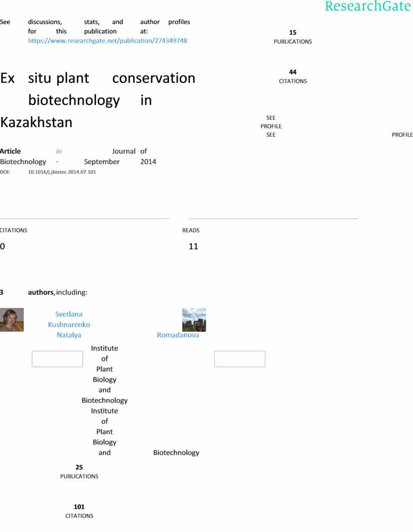
Task: Open Natalya author name link
Action: point(69,335)
